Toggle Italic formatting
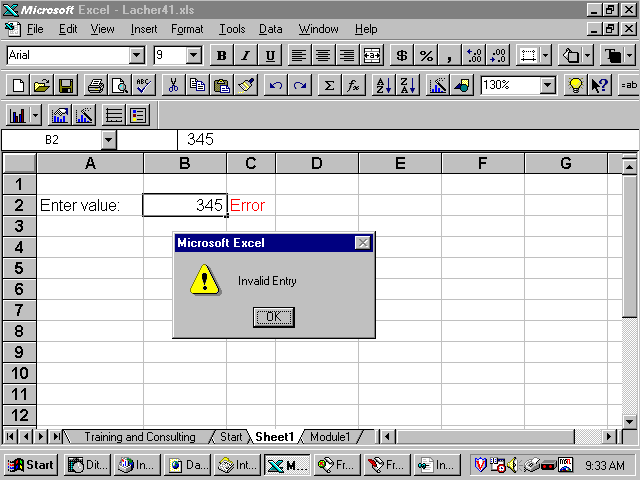 click(x=246, y=55)
